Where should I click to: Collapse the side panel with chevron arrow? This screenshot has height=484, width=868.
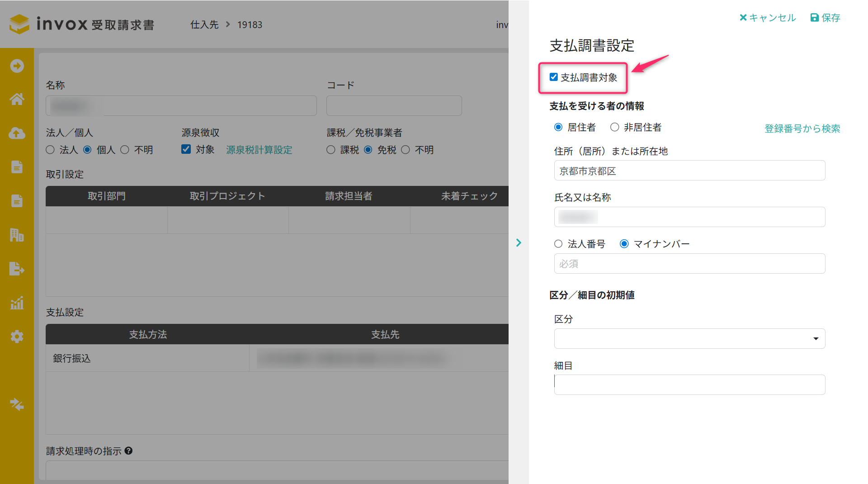point(519,243)
